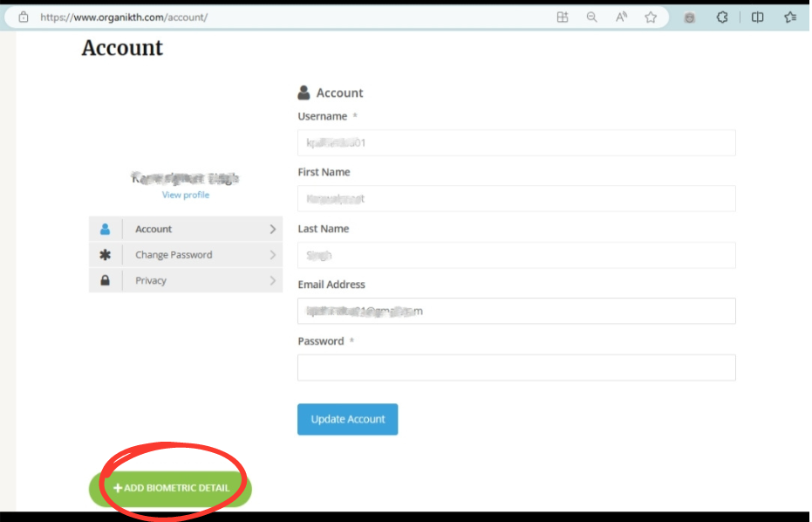
Task: Open the apps grid icon in address bar
Action: click(x=563, y=17)
